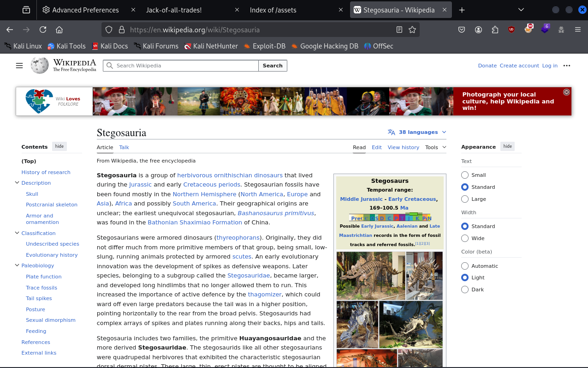
Task: Select Dark color mode
Action: [465, 290]
